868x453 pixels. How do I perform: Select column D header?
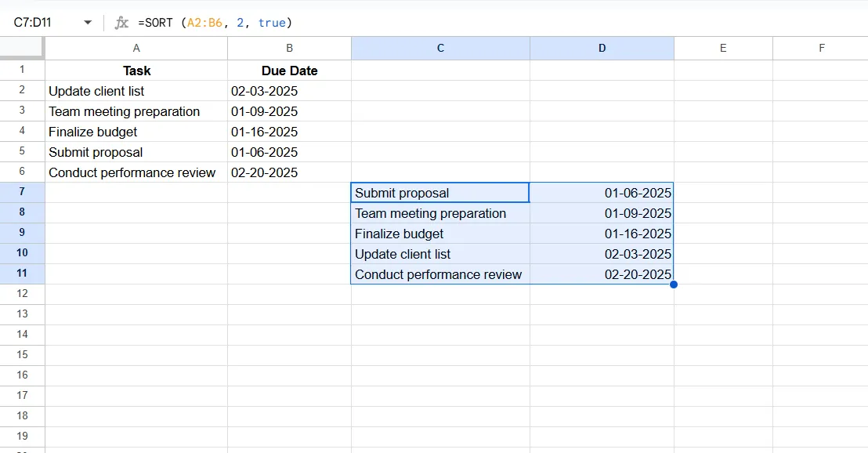click(602, 48)
